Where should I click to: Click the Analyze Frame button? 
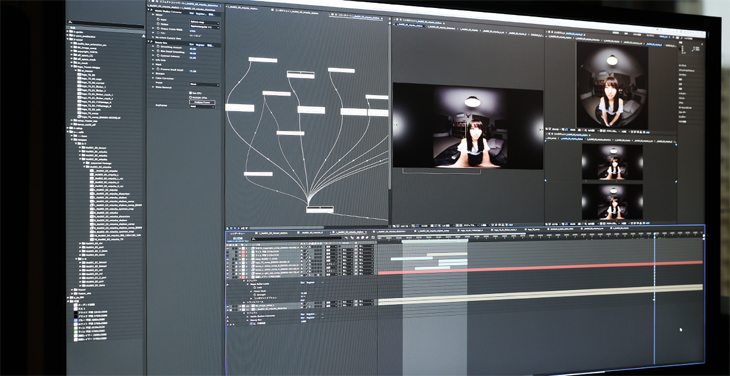tap(202, 102)
